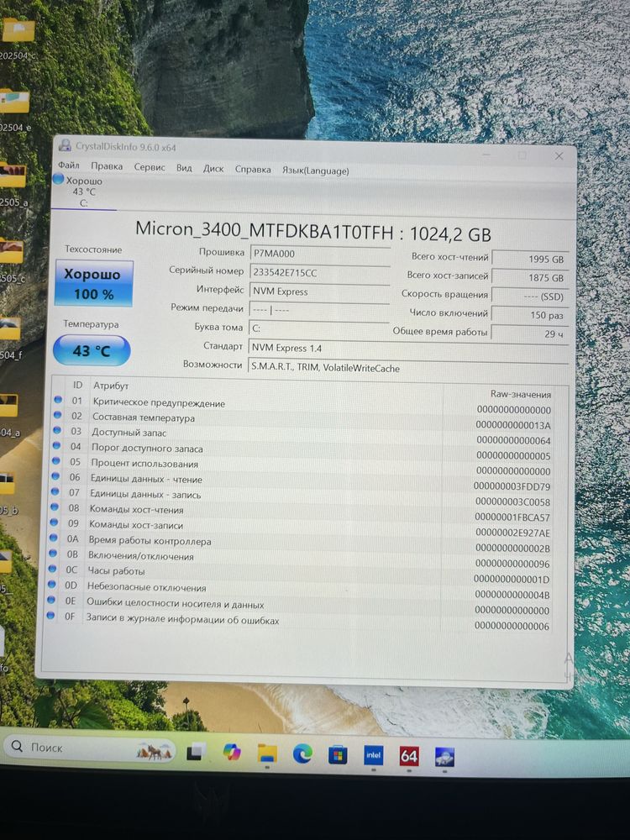Open File Explorer from the taskbar
Image resolution: width=630 pixels, height=840 pixels.
click(267, 753)
